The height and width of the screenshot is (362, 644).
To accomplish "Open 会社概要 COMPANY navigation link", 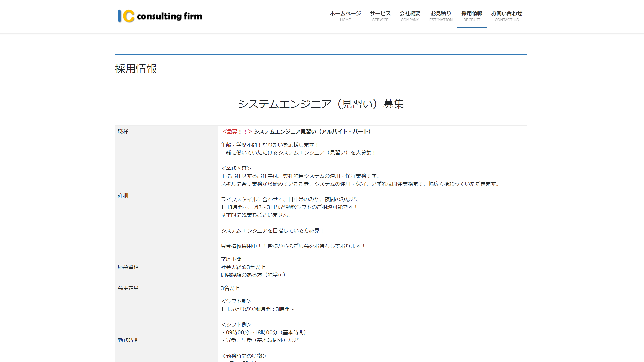I will click(410, 16).
